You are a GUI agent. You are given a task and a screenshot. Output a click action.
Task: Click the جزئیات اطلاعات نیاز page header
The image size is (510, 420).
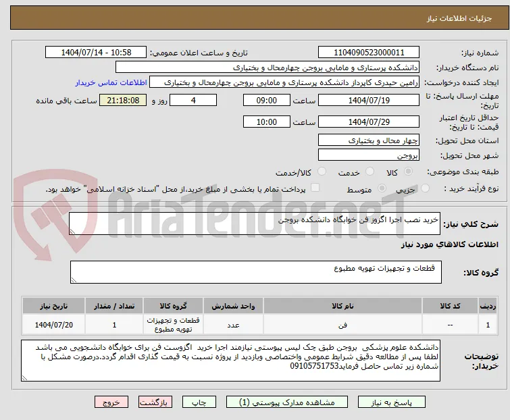(x=259, y=18)
